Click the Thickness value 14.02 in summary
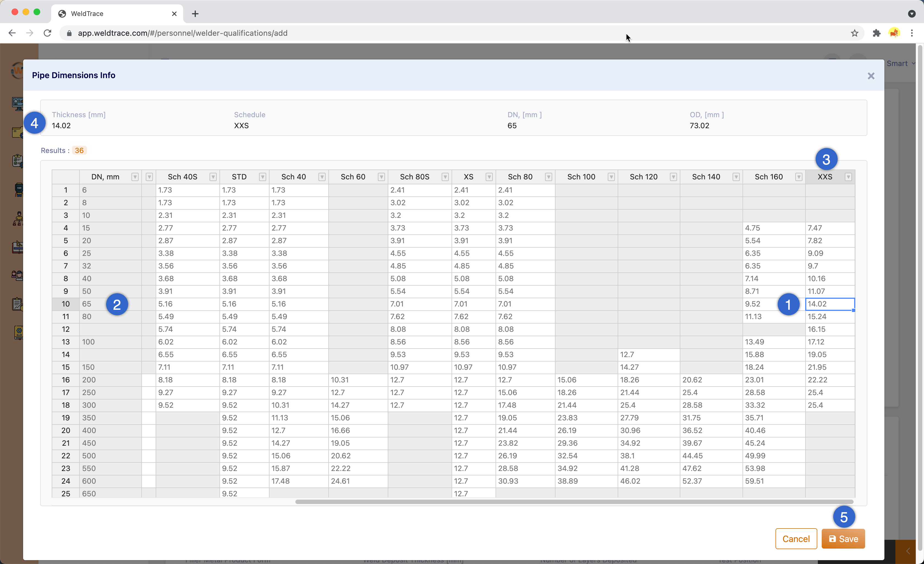Viewport: 924px width, 564px height. click(61, 126)
